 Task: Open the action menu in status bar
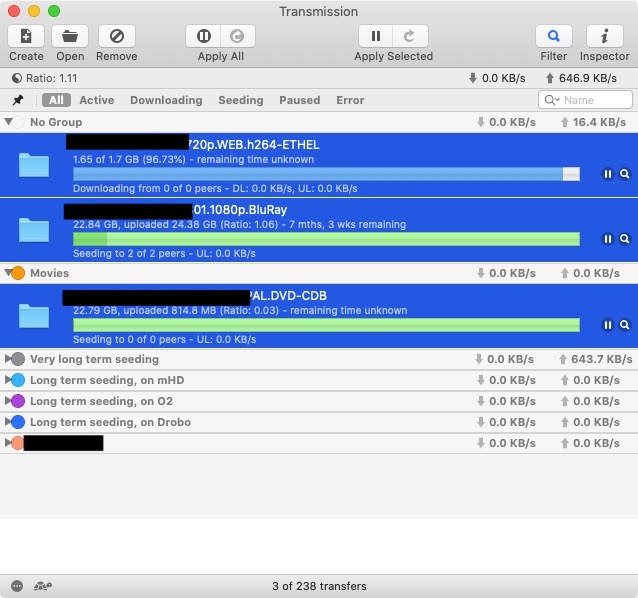(17, 586)
